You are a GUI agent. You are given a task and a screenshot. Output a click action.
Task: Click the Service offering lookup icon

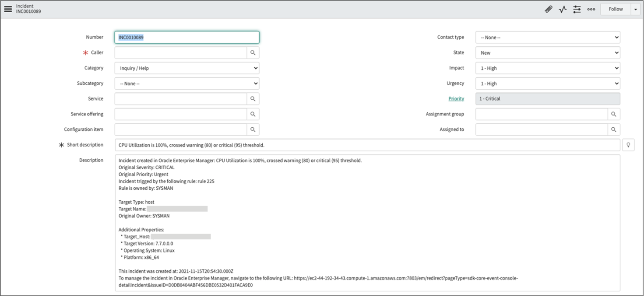point(253,114)
